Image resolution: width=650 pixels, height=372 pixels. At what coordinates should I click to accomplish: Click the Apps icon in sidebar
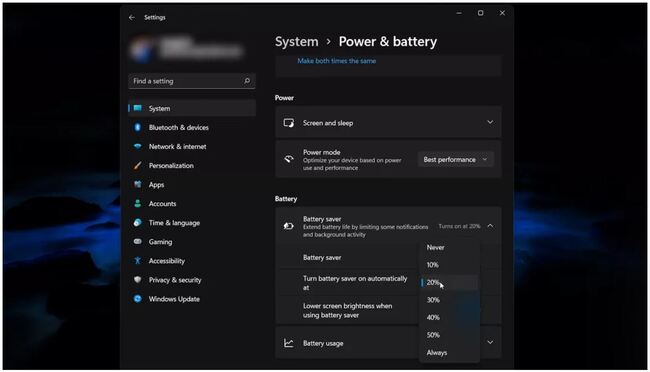pyautogui.click(x=138, y=185)
